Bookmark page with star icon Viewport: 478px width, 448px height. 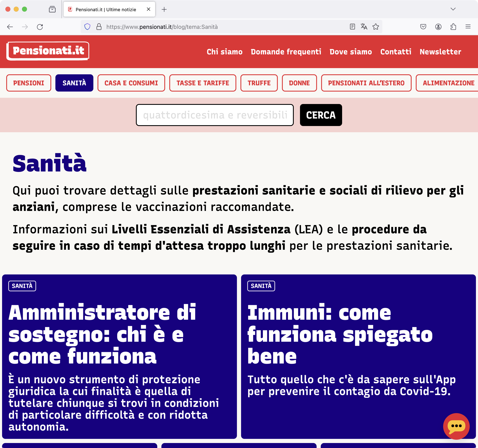[376, 27]
